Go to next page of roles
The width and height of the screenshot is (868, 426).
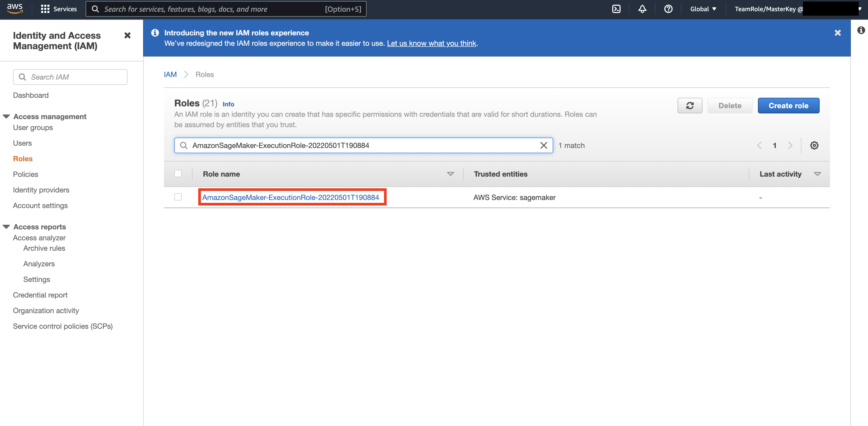(790, 145)
